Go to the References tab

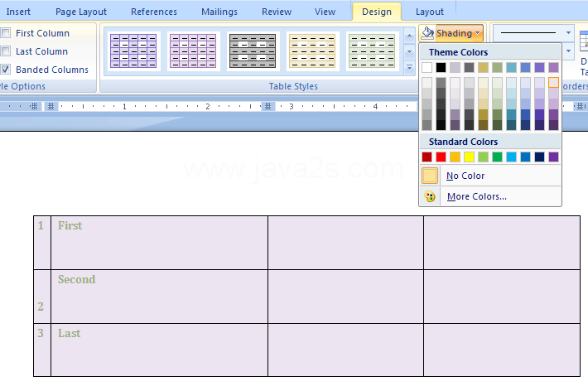[x=154, y=12]
